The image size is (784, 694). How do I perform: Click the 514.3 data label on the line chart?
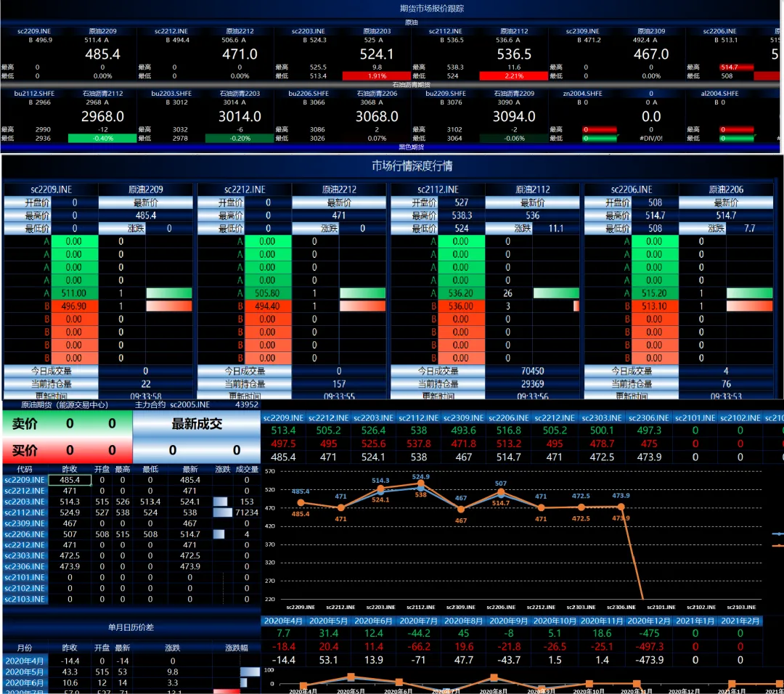(x=380, y=481)
